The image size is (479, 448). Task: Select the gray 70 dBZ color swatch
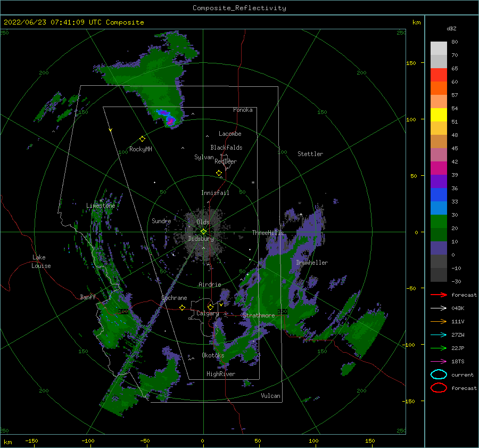(439, 61)
